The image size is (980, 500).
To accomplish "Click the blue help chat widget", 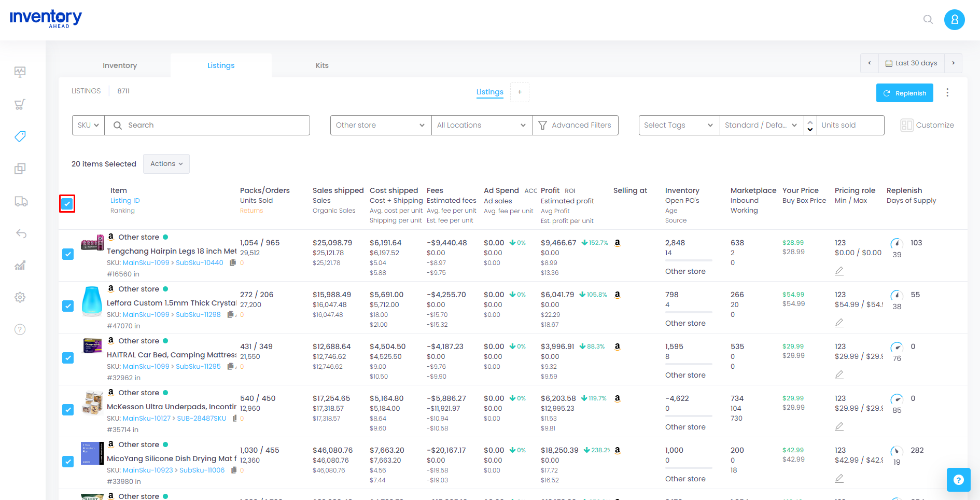I will click(x=958, y=480).
